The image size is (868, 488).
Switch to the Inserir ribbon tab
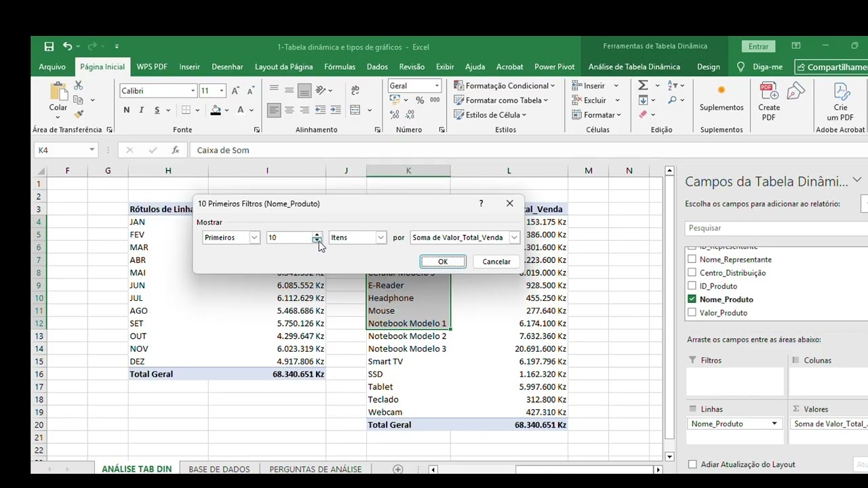[x=189, y=67]
